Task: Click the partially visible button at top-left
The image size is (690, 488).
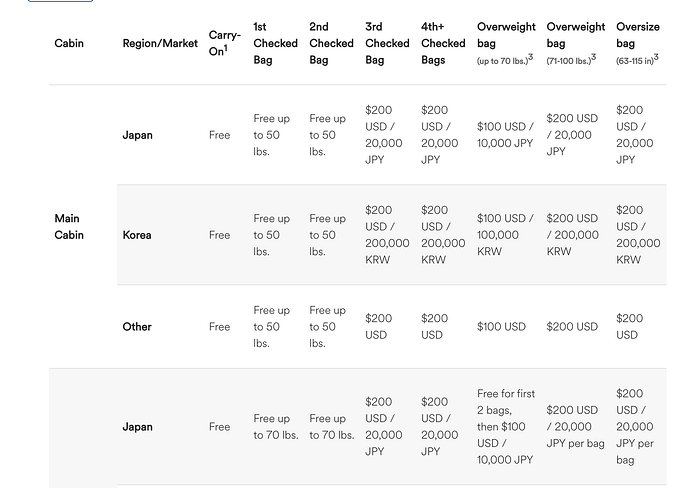Action: [60, 1]
